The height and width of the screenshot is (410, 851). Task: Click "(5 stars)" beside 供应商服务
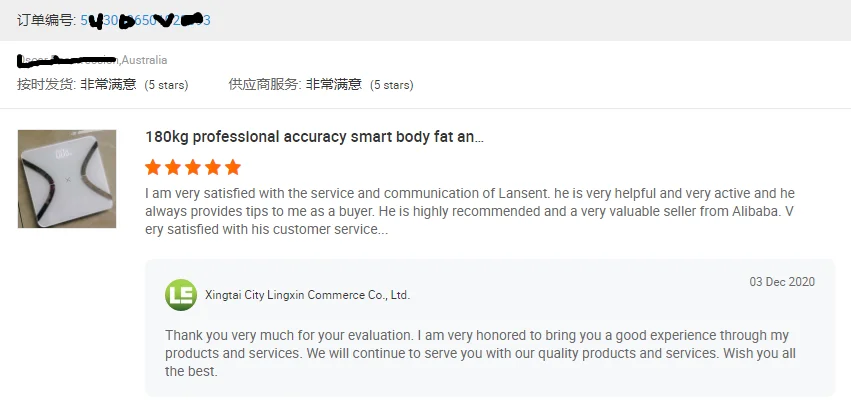coord(392,85)
